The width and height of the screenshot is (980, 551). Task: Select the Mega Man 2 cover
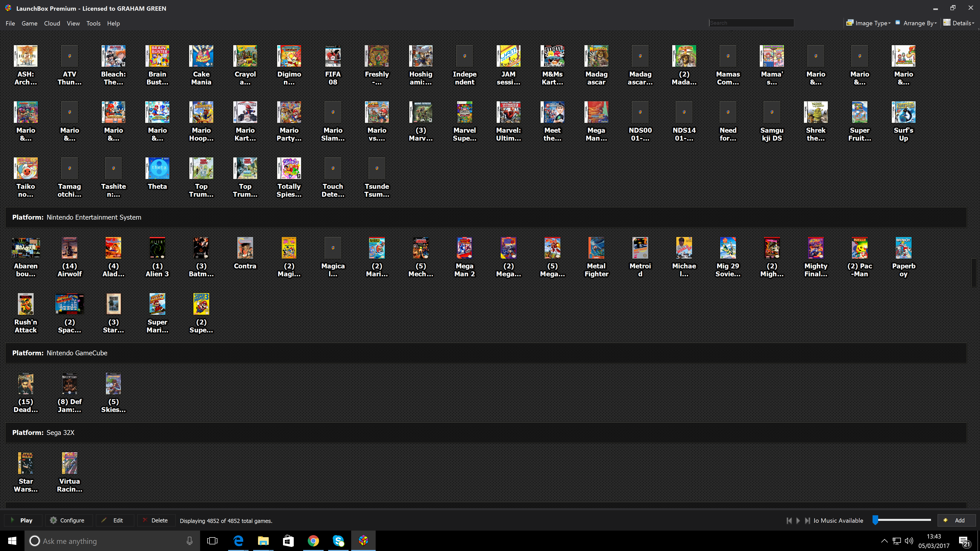(464, 247)
